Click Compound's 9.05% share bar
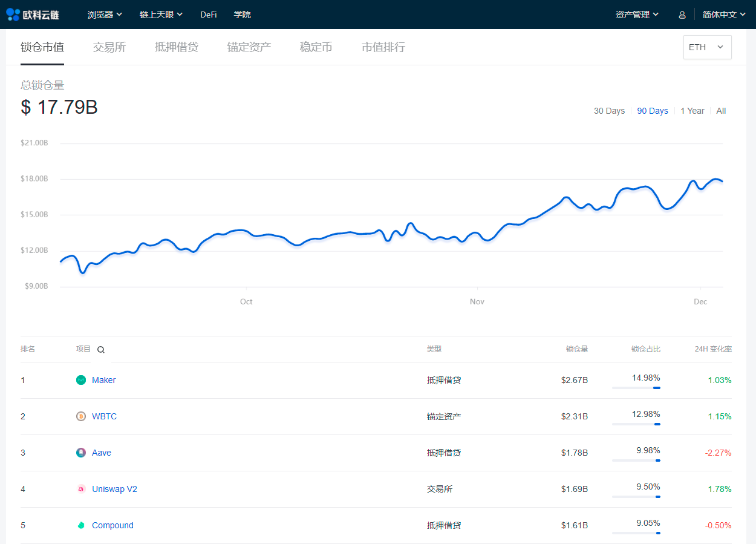756x544 pixels. pyautogui.click(x=636, y=533)
